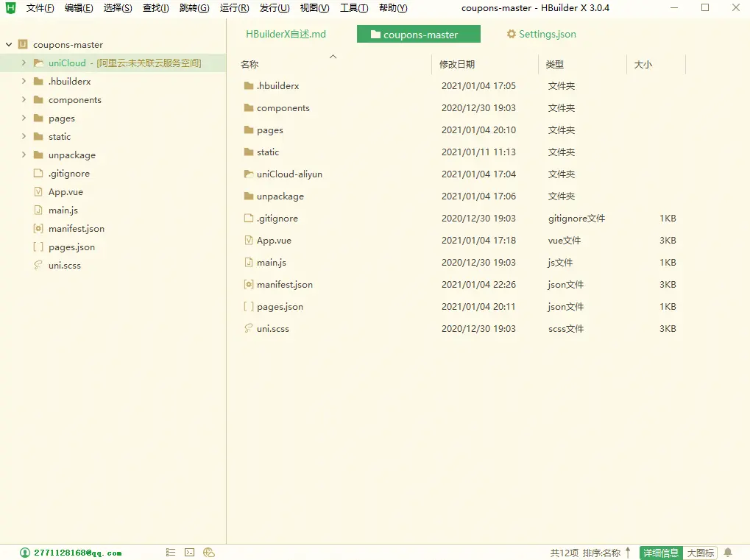Click the uni.scss file icon

click(250, 329)
